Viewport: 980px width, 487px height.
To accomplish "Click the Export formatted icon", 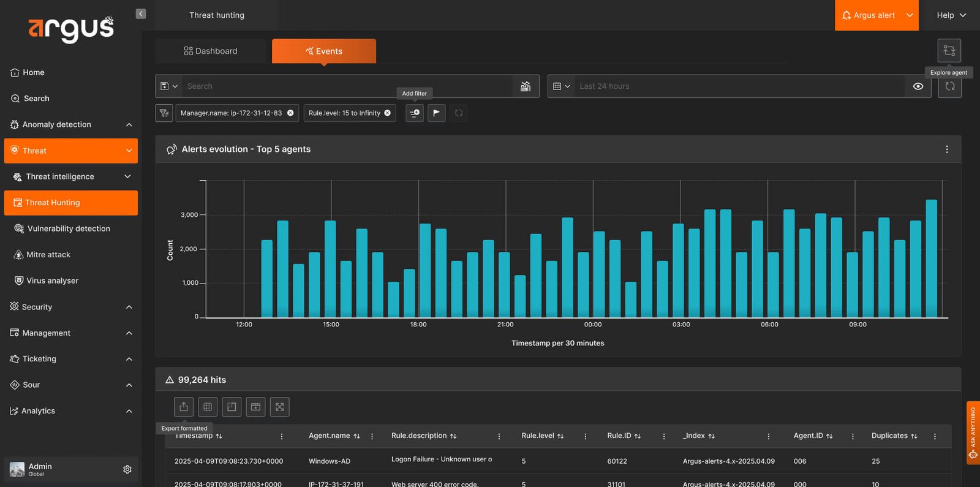I will [x=184, y=407].
